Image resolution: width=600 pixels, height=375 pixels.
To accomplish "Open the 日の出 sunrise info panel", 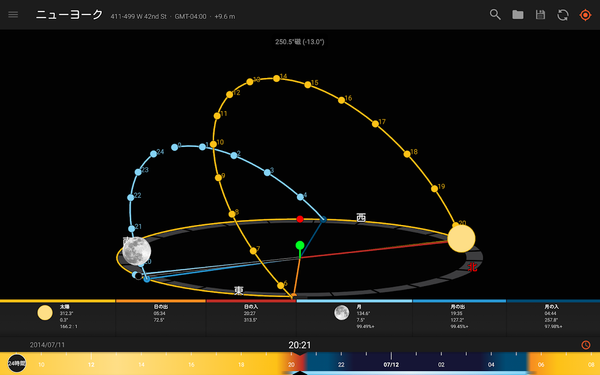I will point(161,318).
